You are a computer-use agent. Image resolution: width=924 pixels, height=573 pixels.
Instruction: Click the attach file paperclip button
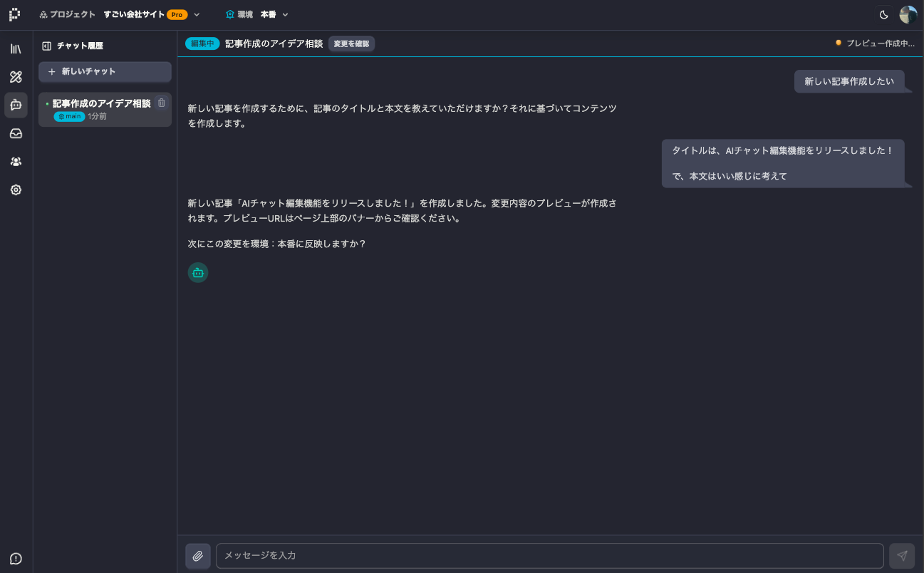tap(198, 556)
